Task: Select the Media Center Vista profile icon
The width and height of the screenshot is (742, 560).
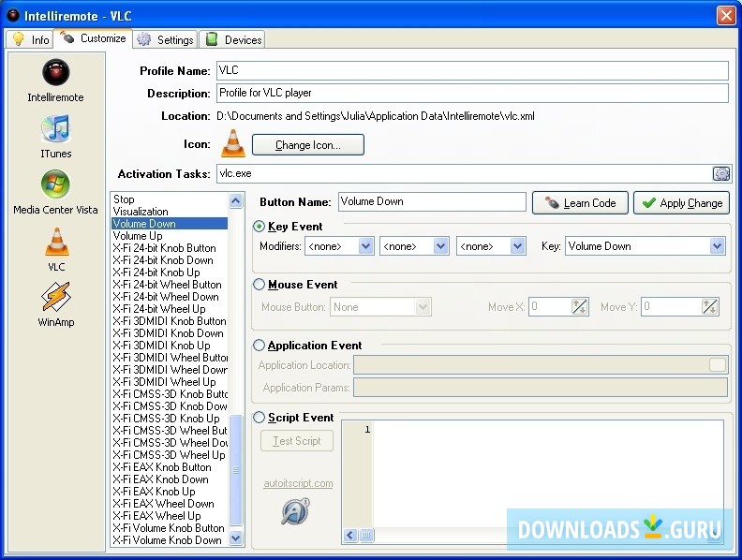Action: coord(55,184)
